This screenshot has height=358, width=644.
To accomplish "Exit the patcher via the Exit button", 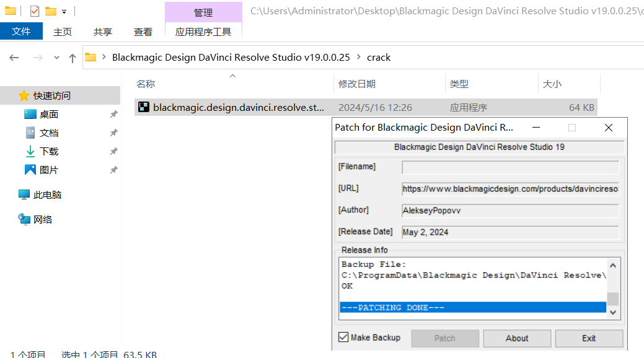I will click(x=588, y=338).
